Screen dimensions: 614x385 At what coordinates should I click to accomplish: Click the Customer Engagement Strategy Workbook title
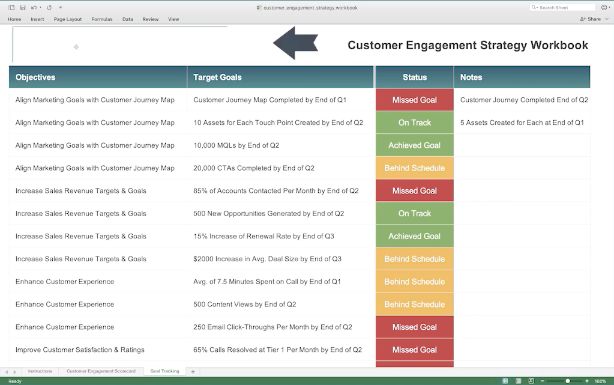click(468, 45)
